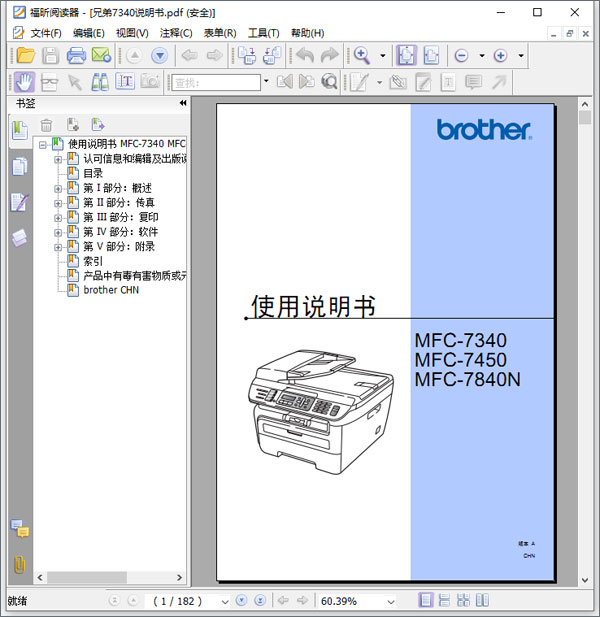Select the arrow selection tool
Viewport: 600px width, 617px height.
point(75,83)
